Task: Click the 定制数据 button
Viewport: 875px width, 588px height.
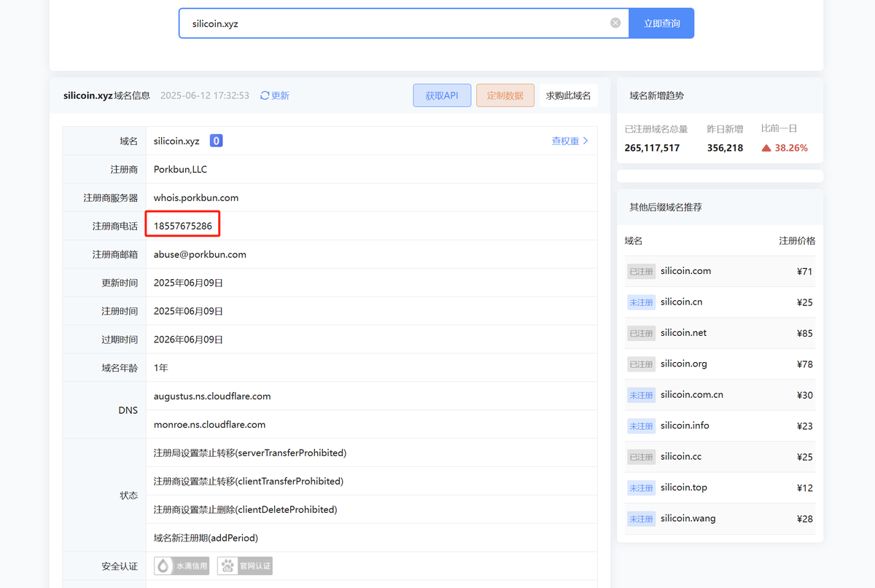Action: [x=505, y=95]
